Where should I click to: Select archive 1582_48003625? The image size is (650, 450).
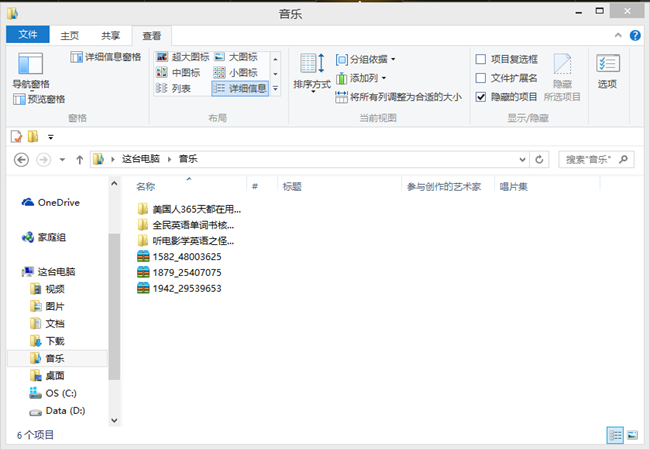coord(179,256)
